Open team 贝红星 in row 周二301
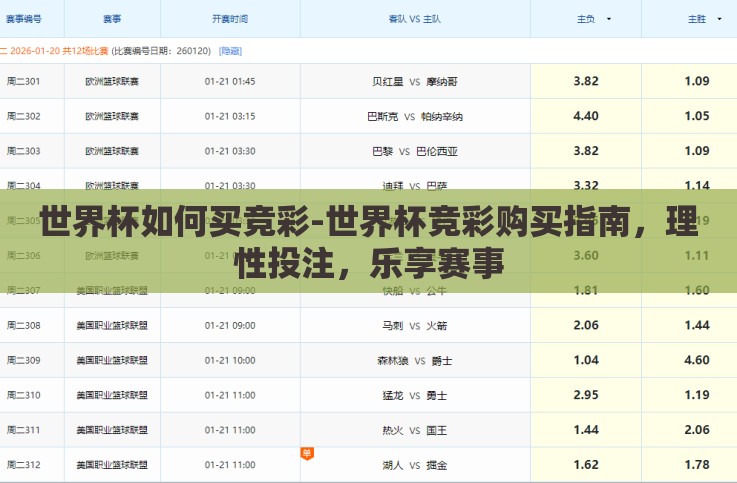This screenshot has height=483, width=737. tap(388, 82)
